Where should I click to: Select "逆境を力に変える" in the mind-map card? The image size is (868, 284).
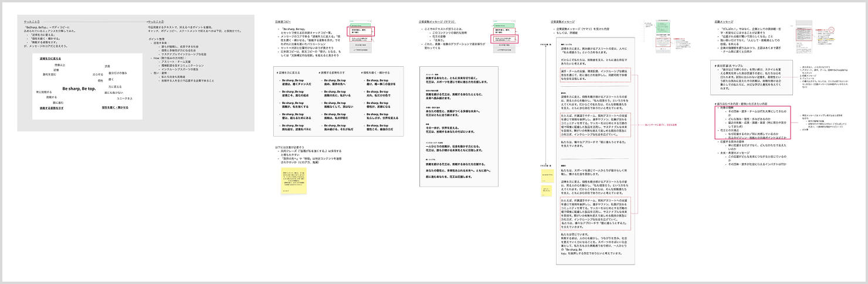click(x=50, y=59)
